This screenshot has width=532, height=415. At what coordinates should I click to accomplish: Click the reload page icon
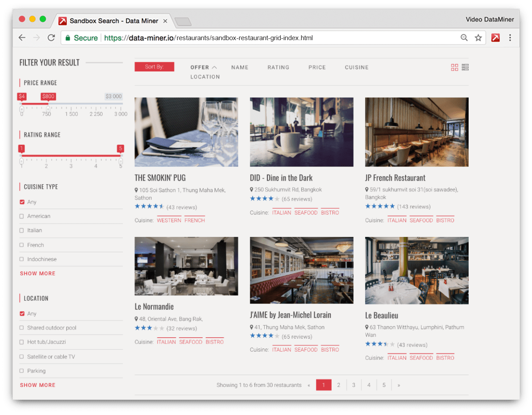pyautogui.click(x=51, y=37)
